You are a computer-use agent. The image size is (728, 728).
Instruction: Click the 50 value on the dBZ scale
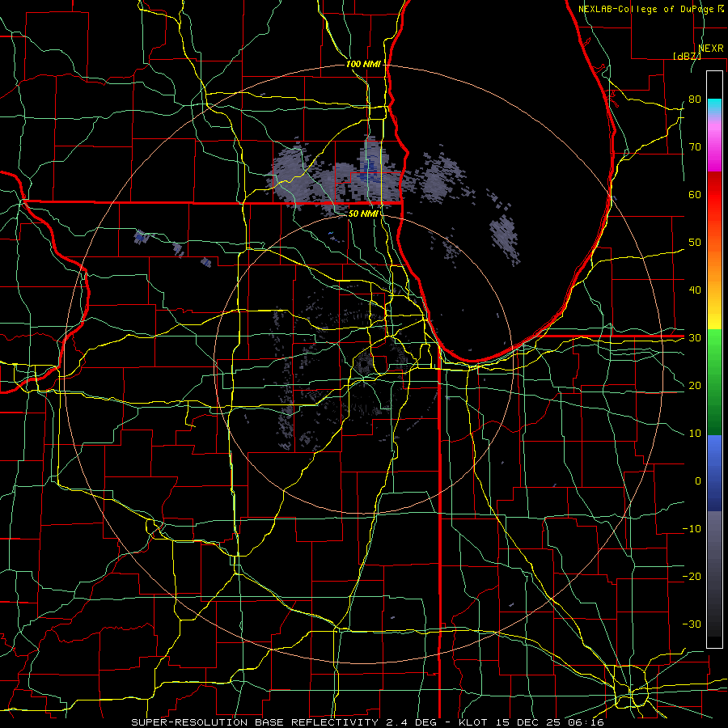695,243
